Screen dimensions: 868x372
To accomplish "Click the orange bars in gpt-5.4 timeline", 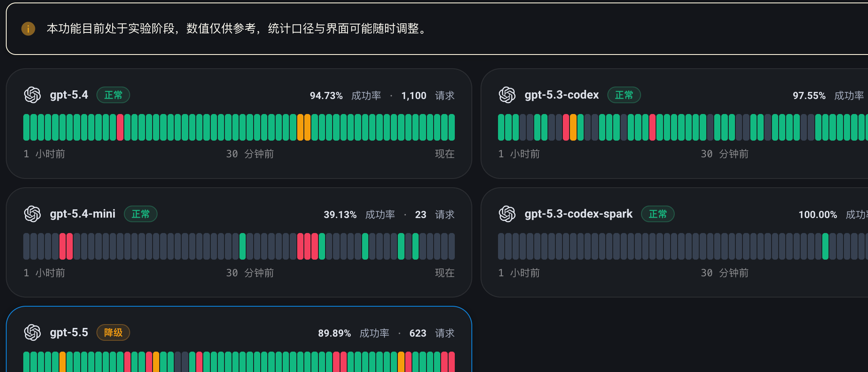I will (x=304, y=127).
